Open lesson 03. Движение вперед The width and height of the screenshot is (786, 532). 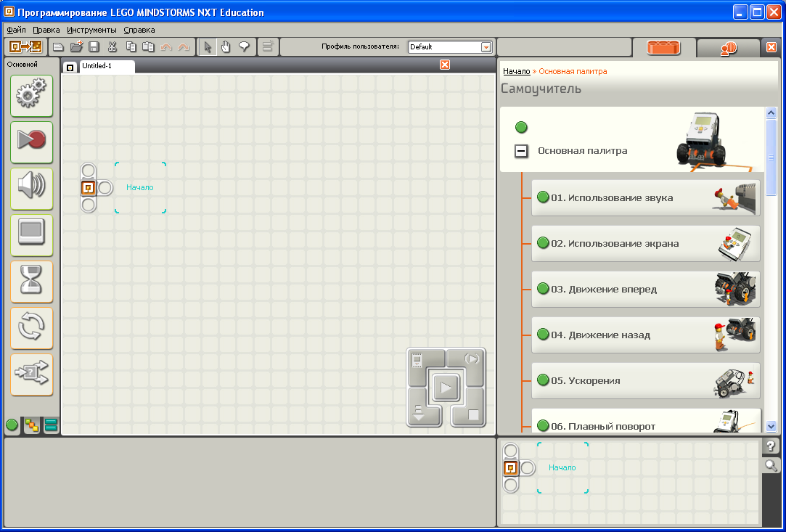[x=646, y=290]
